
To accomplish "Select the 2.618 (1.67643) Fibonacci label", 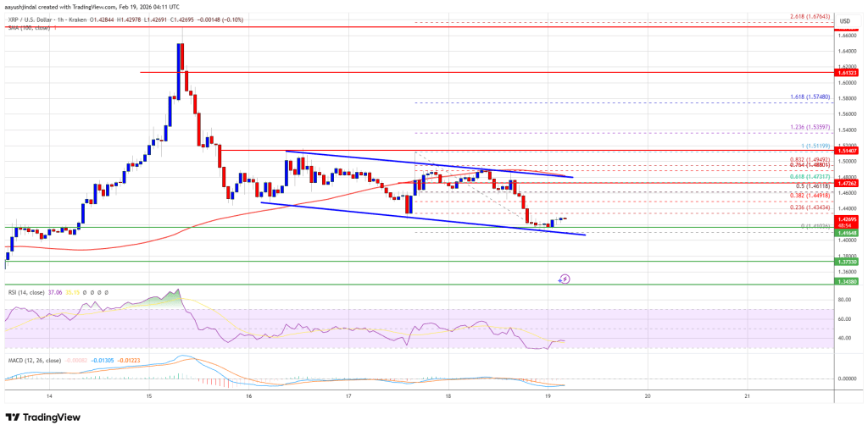I will click(811, 19).
